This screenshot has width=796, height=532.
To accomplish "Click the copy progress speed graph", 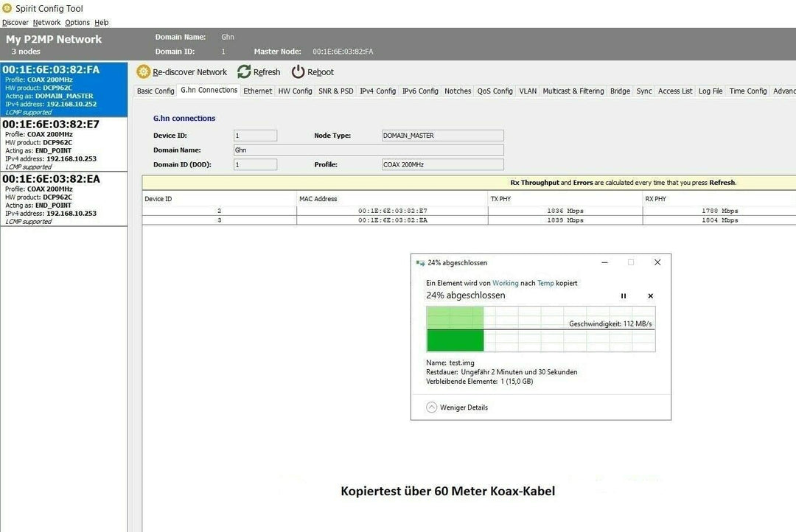I will (541, 329).
